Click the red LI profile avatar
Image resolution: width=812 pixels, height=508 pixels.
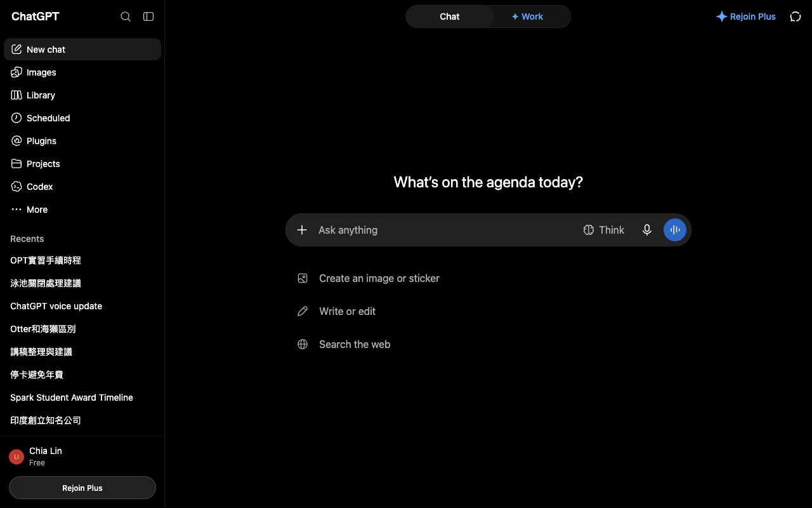[x=16, y=457]
